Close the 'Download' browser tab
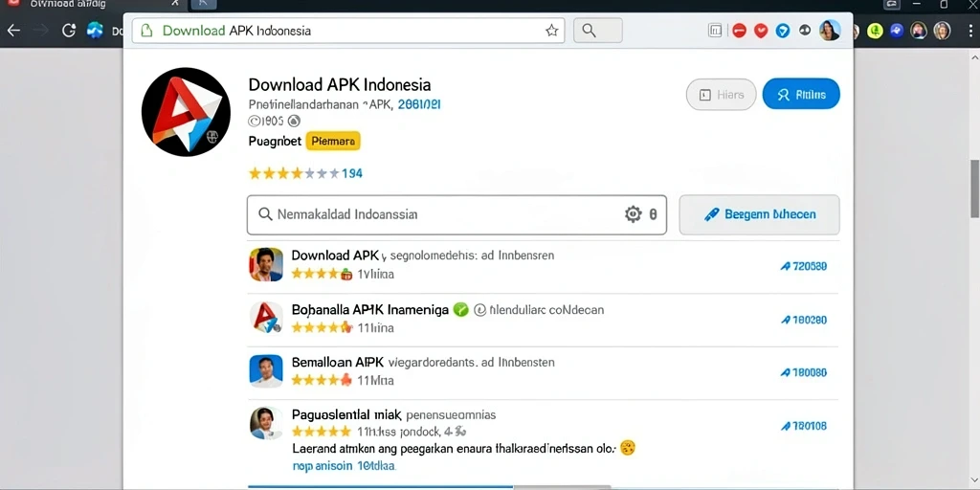The image size is (980, 490). 175,4
